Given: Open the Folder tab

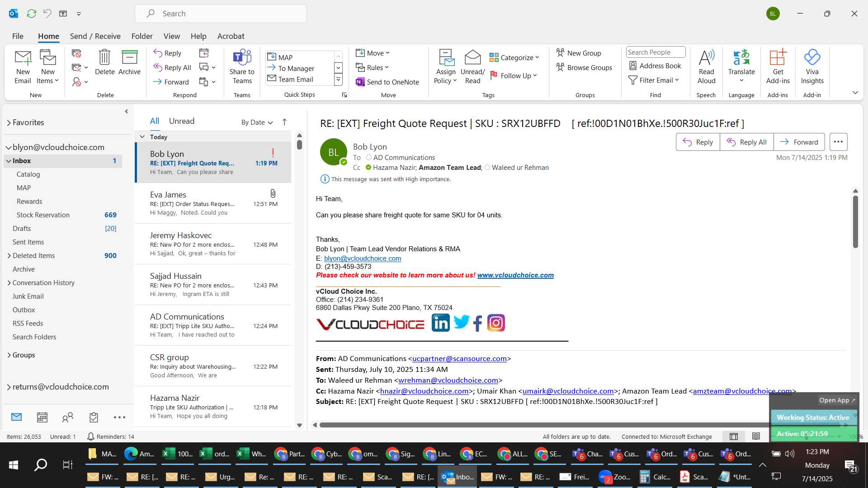Looking at the screenshot, I should point(142,36).
